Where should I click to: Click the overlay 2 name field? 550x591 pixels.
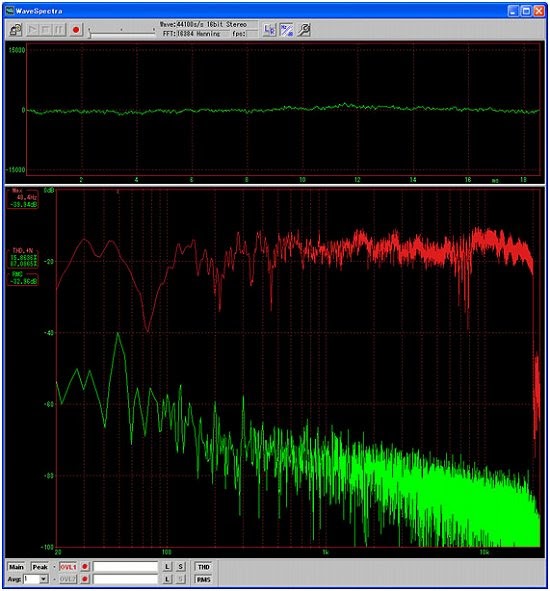pos(125,579)
